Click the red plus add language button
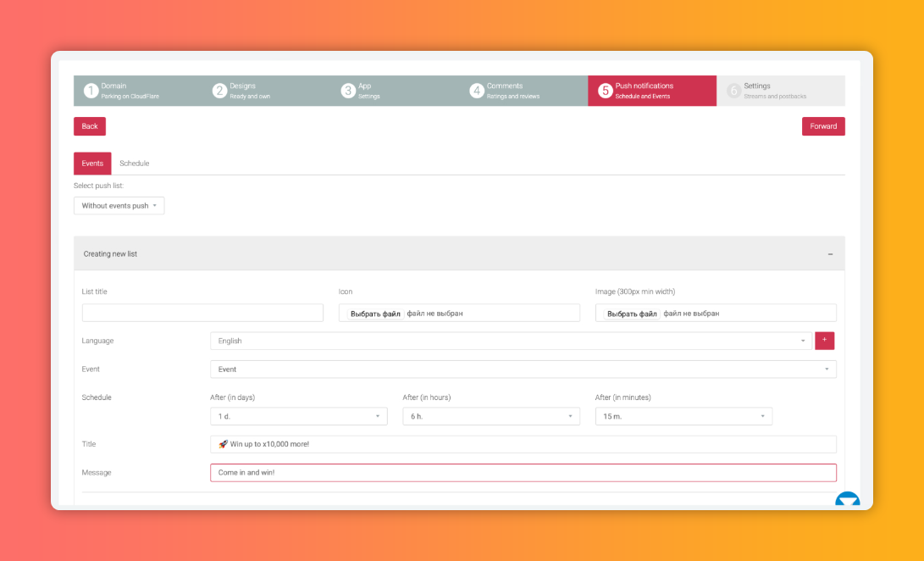This screenshot has height=561, width=924. pos(825,341)
